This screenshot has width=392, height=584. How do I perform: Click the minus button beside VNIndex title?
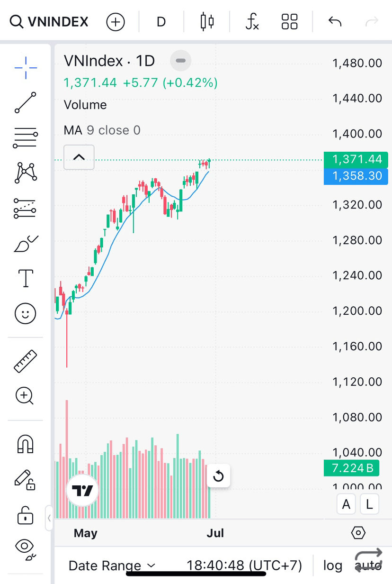(x=180, y=61)
